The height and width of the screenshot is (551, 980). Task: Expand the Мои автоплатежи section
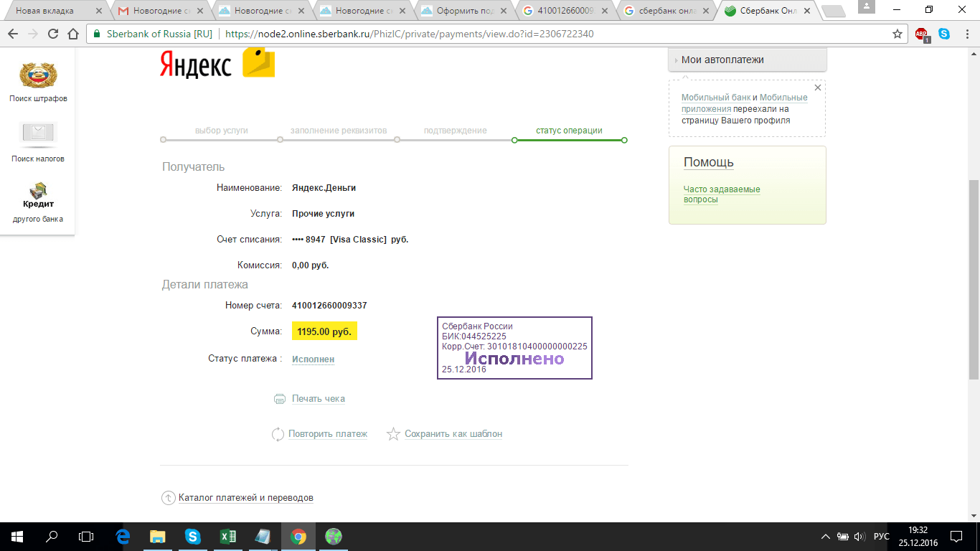[747, 60]
